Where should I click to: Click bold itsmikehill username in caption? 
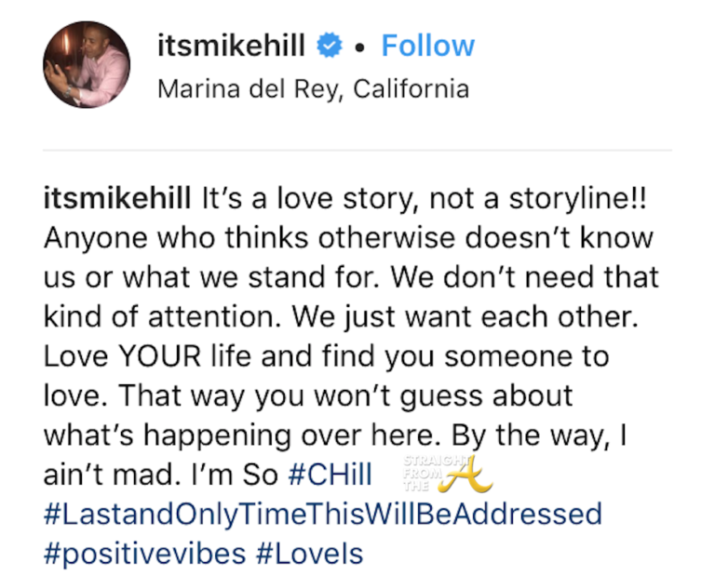(x=116, y=197)
